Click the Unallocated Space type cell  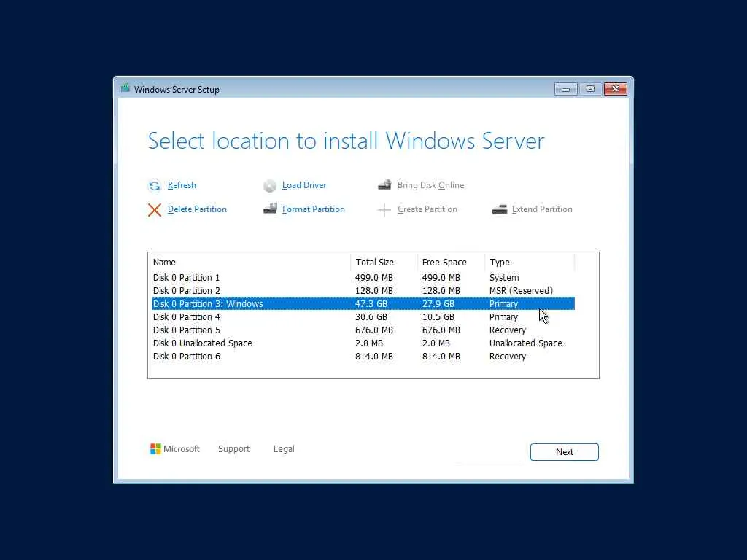(525, 343)
